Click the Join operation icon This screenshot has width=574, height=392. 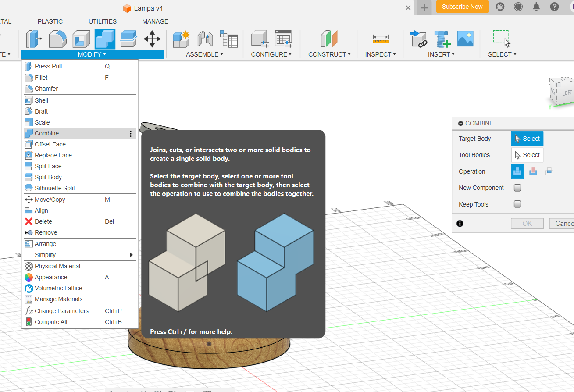[517, 171]
